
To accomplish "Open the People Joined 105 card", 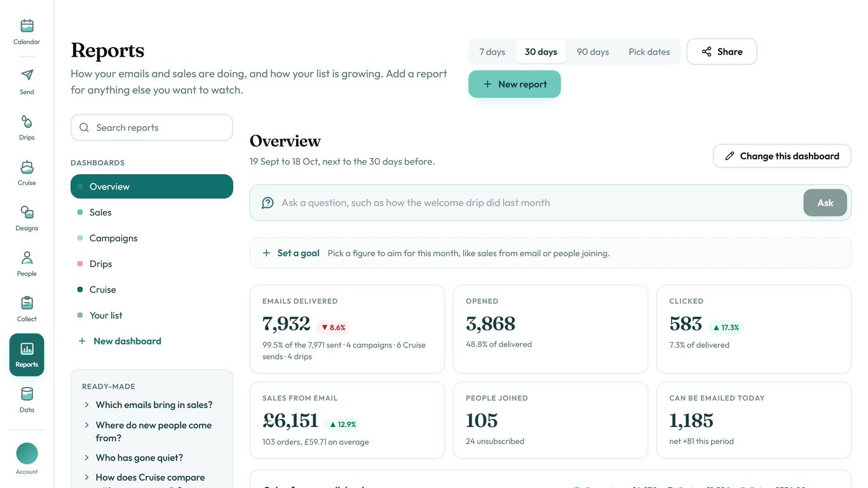I will 550,420.
